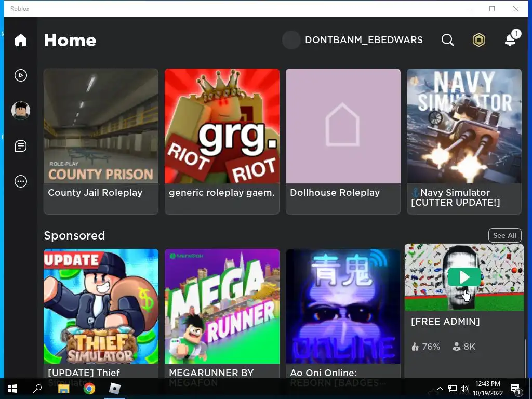
Task: Click Navy Simulator [CUTTER UPDATE!] title
Action: click(x=455, y=197)
